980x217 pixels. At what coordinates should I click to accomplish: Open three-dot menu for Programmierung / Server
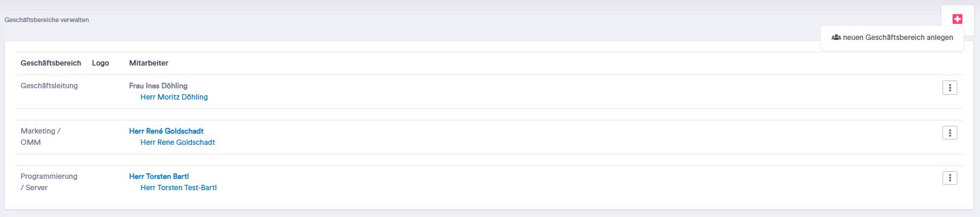point(950,178)
